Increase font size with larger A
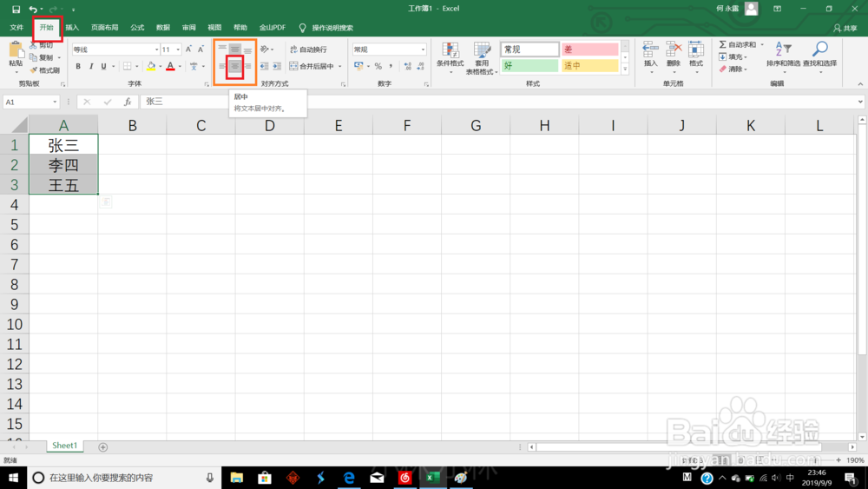The image size is (868, 489). click(188, 50)
